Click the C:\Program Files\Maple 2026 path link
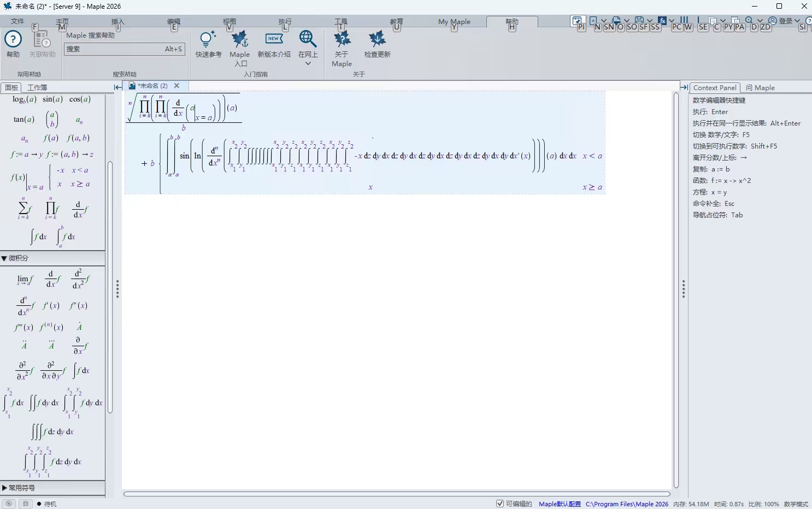812x509 pixels. click(x=627, y=504)
